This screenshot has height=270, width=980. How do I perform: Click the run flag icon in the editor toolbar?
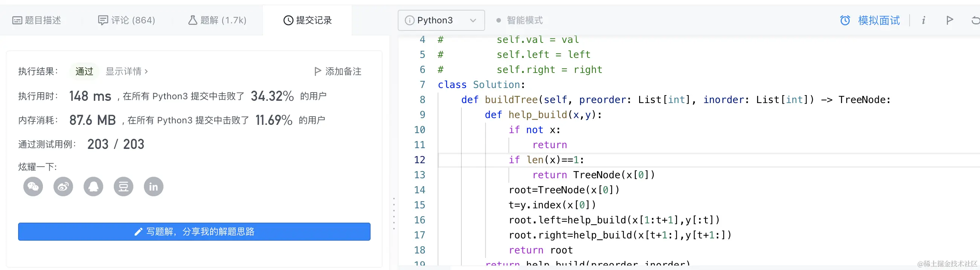click(949, 20)
